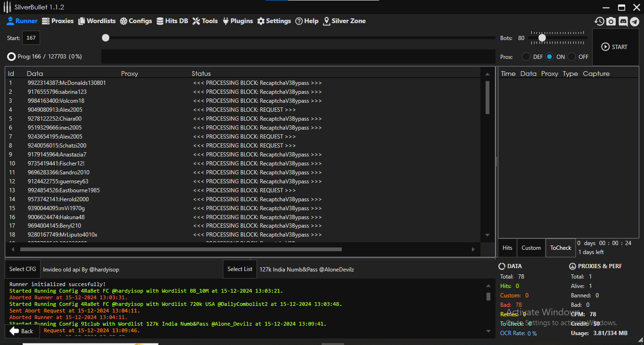Click the "Invideo old api By @hardyisop" config name
This screenshot has height=345, width=644.
click(x=81, y=270)
